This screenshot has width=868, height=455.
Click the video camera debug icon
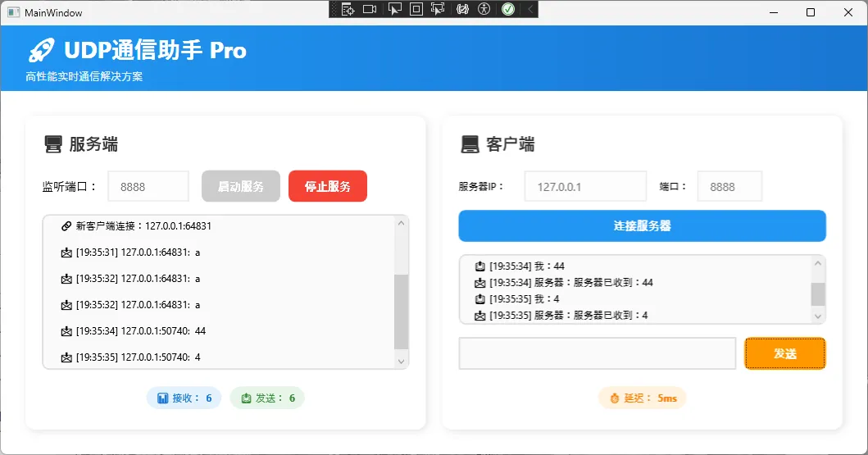pos(370,10)
